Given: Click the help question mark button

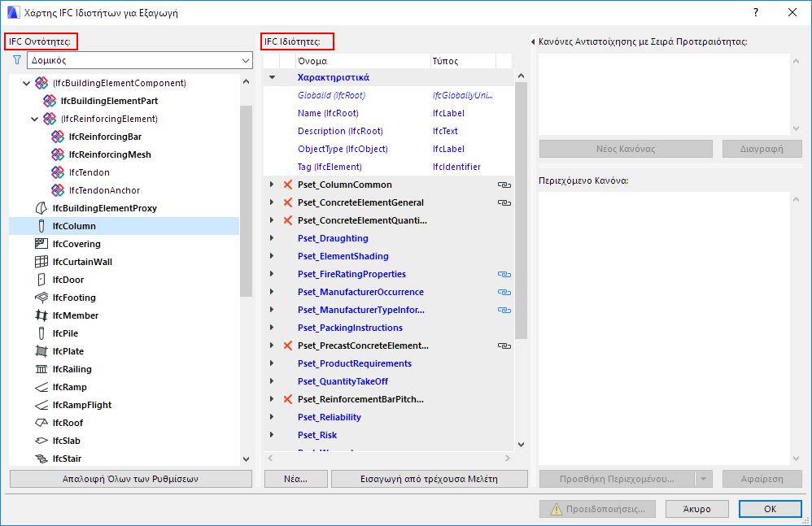Looking at the screenshot, I should (756, 12).
